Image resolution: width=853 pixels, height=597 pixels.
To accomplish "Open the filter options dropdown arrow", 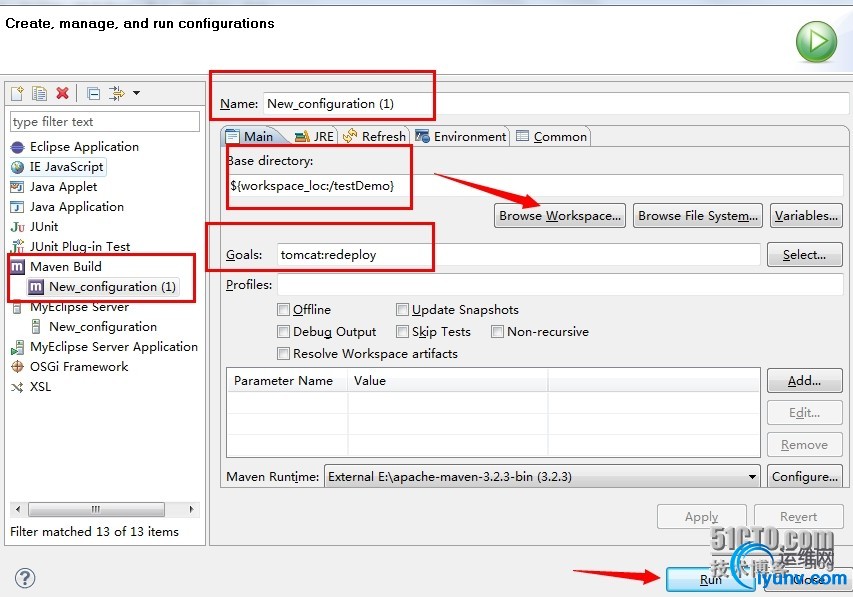I will coord(137,93).
